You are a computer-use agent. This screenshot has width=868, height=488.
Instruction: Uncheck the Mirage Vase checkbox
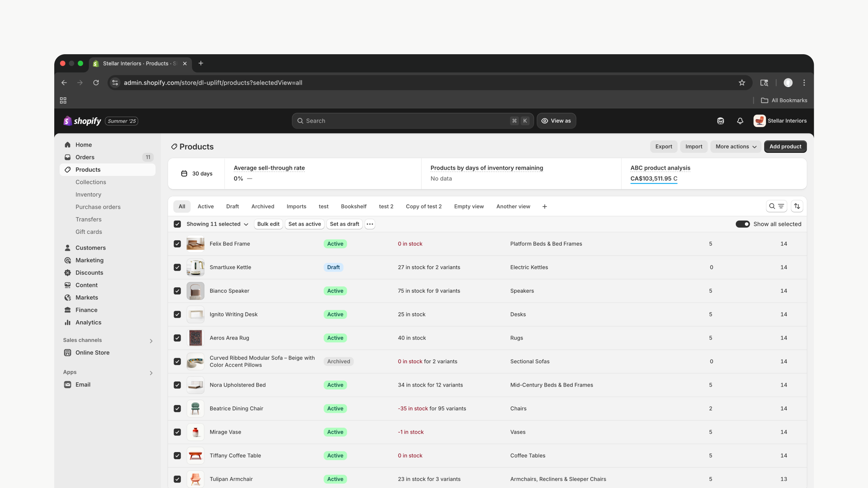click(177, 432)
